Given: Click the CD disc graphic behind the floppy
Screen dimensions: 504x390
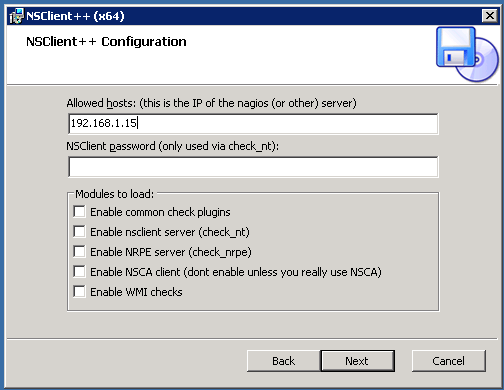Looking at the screenshot, I should click(481, 61).
